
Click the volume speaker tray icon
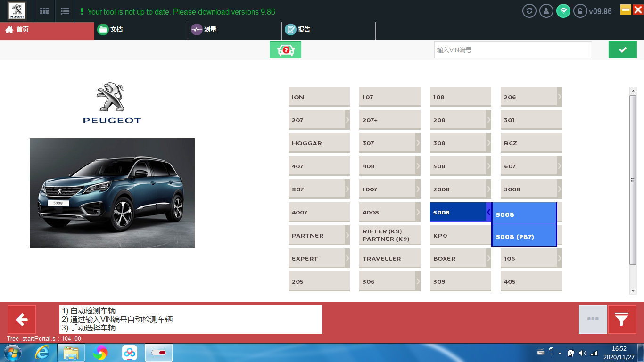coord(582,353)
